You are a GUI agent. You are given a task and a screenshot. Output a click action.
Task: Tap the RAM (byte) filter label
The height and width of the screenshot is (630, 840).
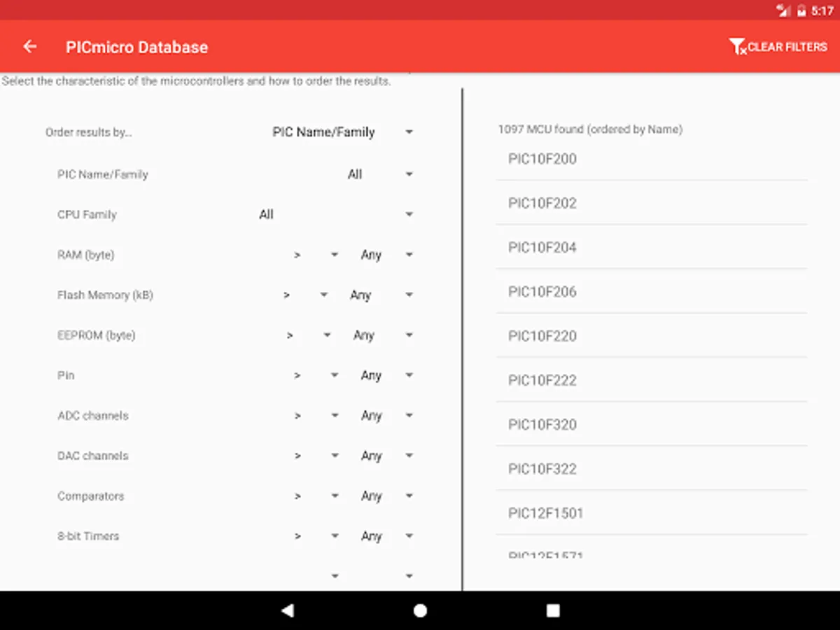click(x=85, y=255)
